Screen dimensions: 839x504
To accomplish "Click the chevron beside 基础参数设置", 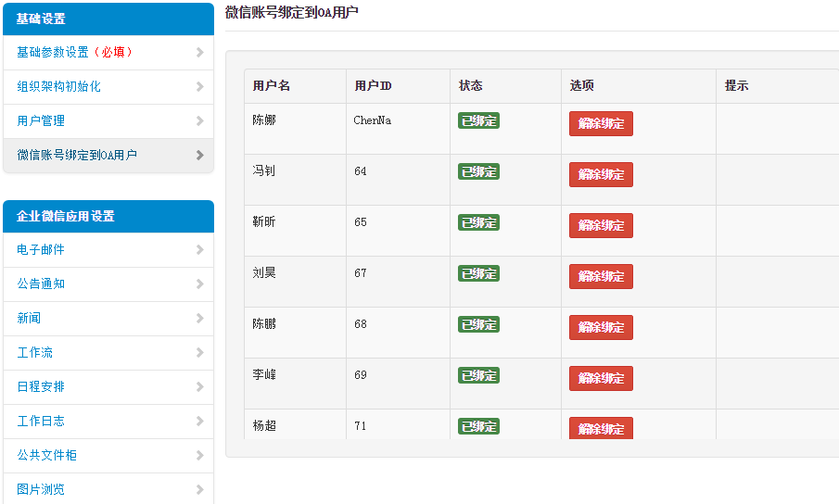I will tap(200, 53).
